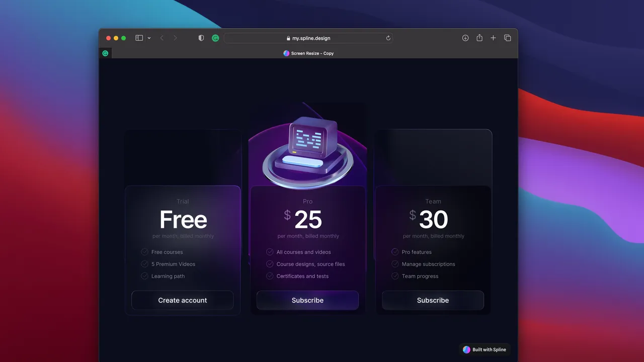Open the privacy report shield icon
Image resolution: width=644 pixels, height=362 pixels.
(x=201, y=38)
